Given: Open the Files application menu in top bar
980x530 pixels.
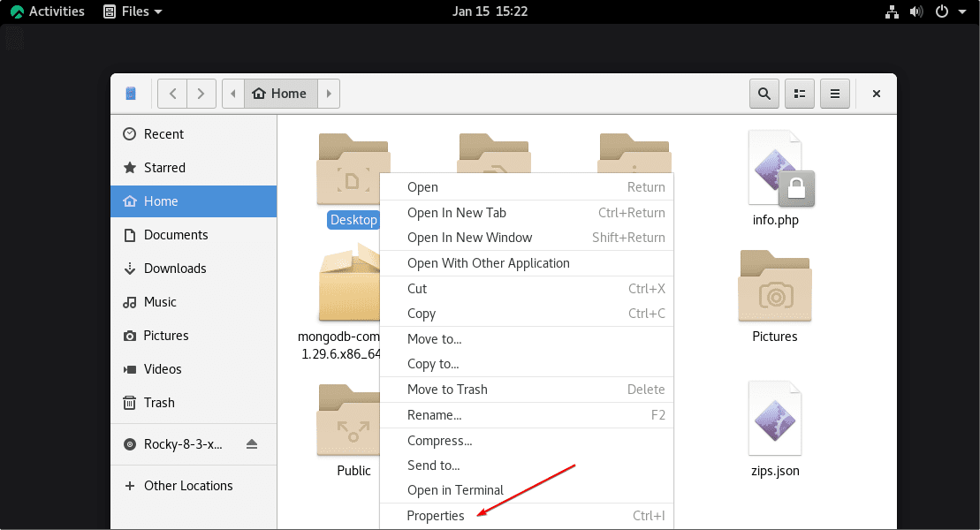Looking at the screenshot, I should pyautogui.click(x=131, y=11).
